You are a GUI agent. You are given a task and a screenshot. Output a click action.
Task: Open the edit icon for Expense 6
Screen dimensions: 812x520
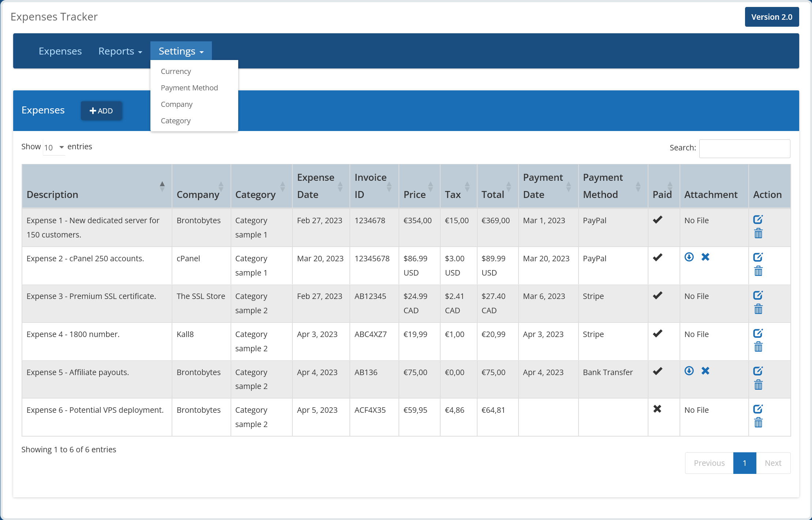[x=757, y=409]
